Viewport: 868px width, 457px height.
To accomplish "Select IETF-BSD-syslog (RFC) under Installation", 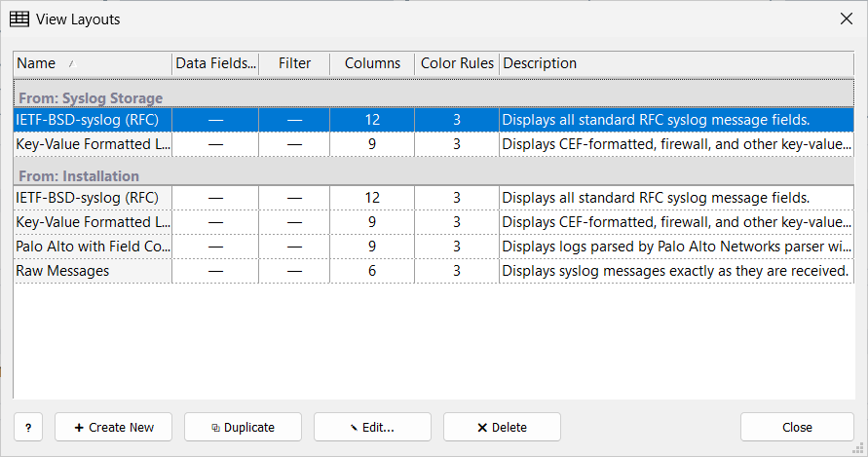I will (x=434, y=198).
